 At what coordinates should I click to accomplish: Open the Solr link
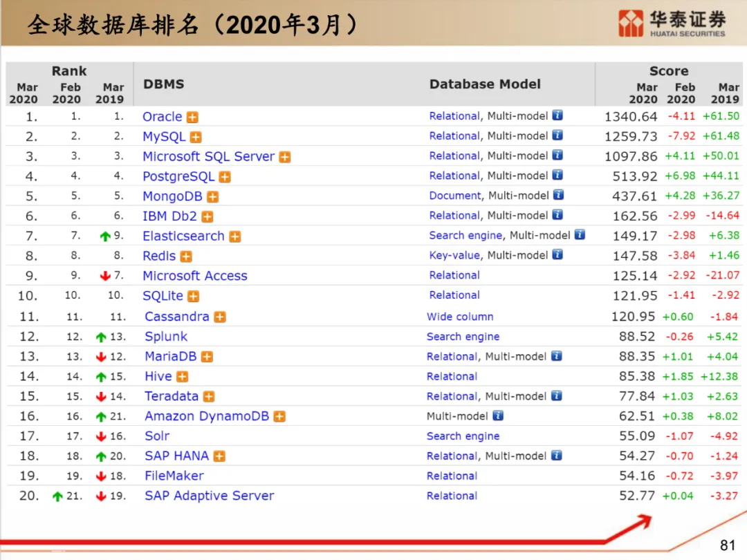(x=157, y=436)
